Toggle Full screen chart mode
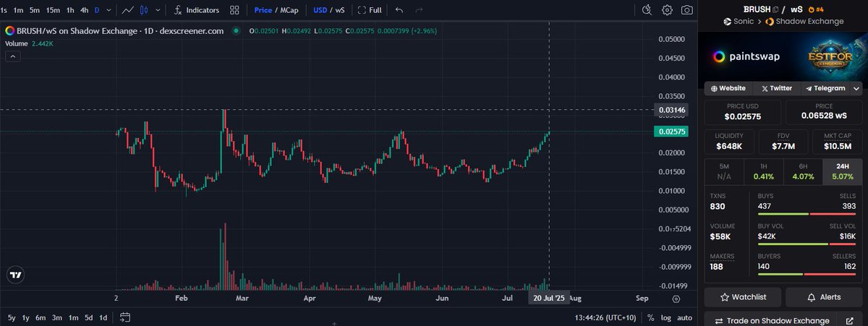The image size is (868, 326). [369, 11]
